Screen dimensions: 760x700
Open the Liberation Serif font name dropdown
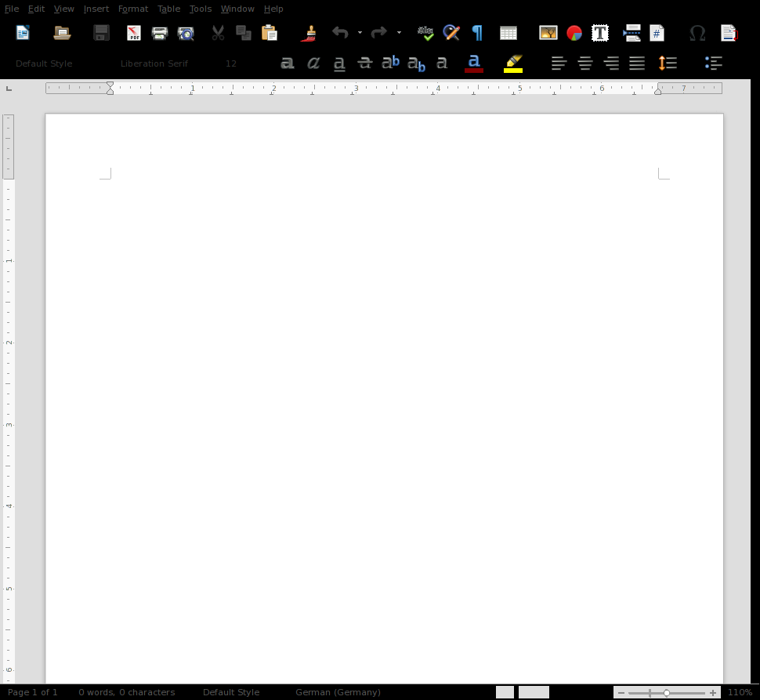154,63
